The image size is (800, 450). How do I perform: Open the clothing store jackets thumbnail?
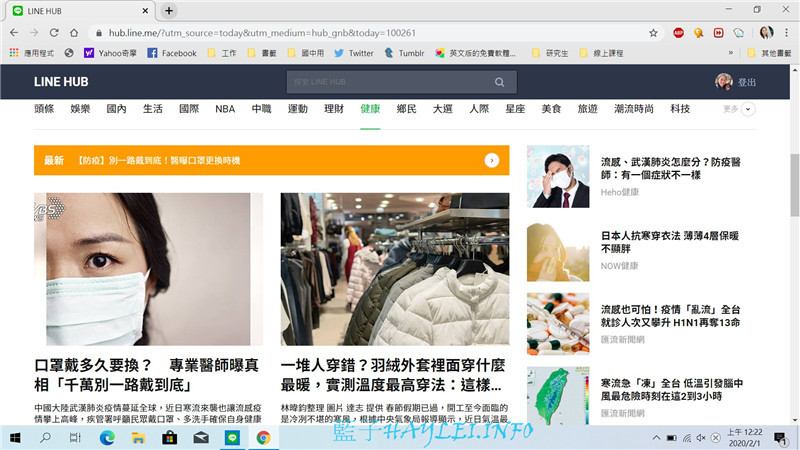point(395,269)
